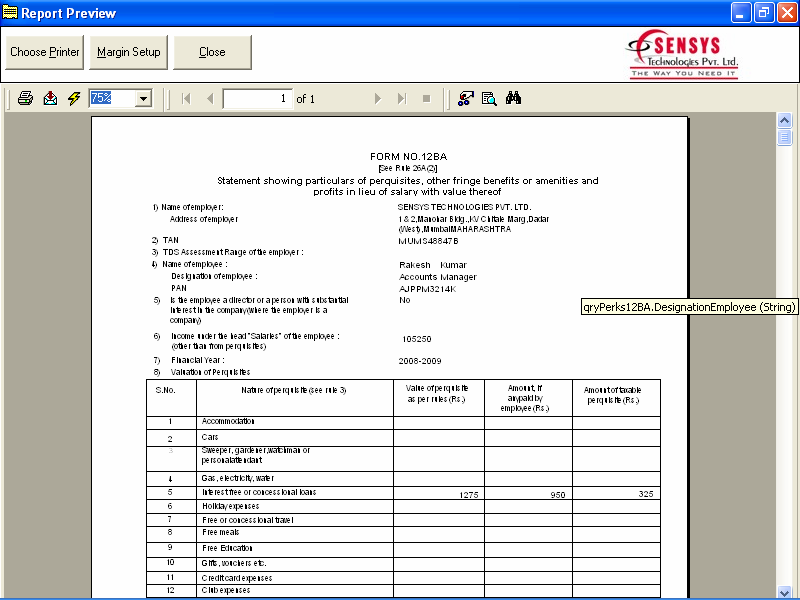
Task: Click the Report Preview title bar icon
Action: click(10, 12)
